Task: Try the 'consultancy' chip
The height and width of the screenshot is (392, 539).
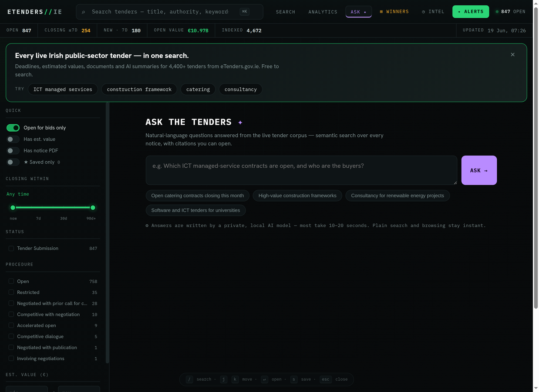Action: pyautogui.click(x=241, y=89)
